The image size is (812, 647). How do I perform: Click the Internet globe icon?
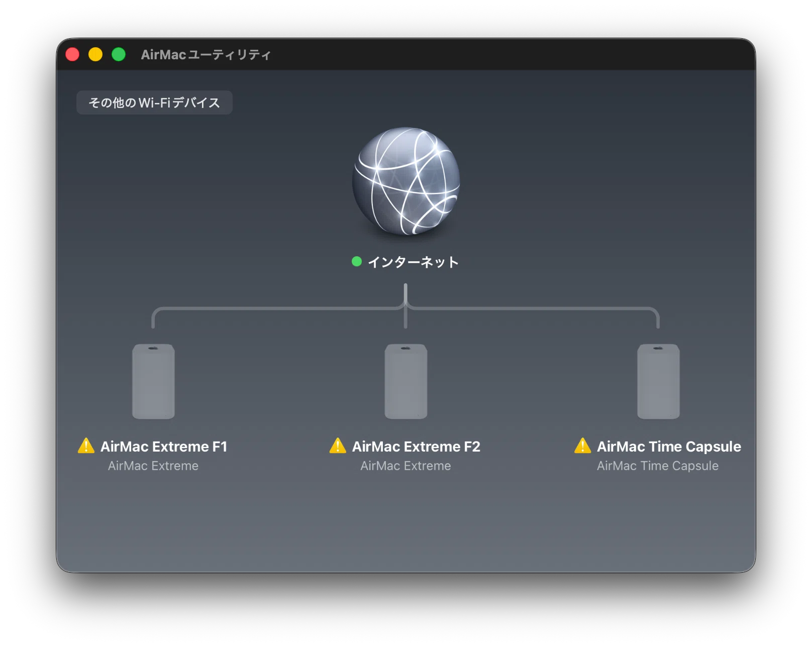tap(406, 181)
